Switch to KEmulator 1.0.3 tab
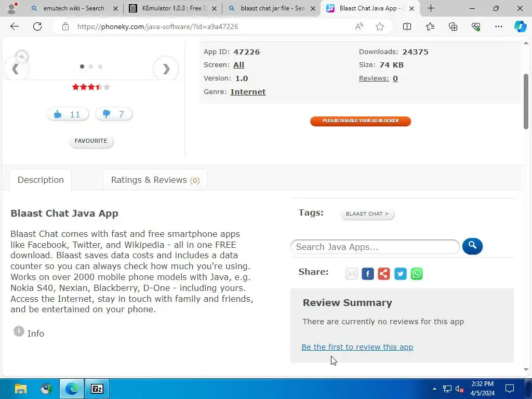This screenshot has height=399, width=532. pos(173,8)
